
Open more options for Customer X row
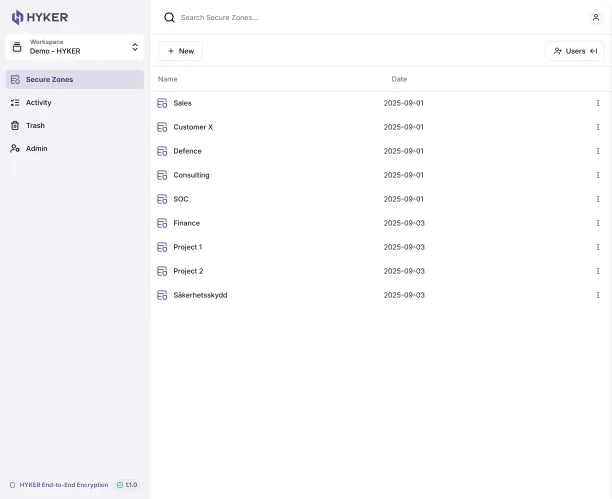[598, 127]
